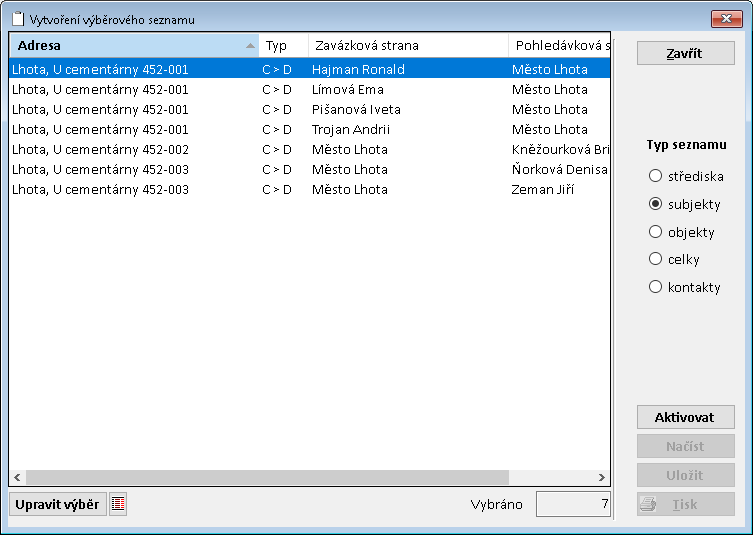Click the Pohledávková column header
Image resolution: width=753 pixels, height=535 pixels.
point(560,46)
